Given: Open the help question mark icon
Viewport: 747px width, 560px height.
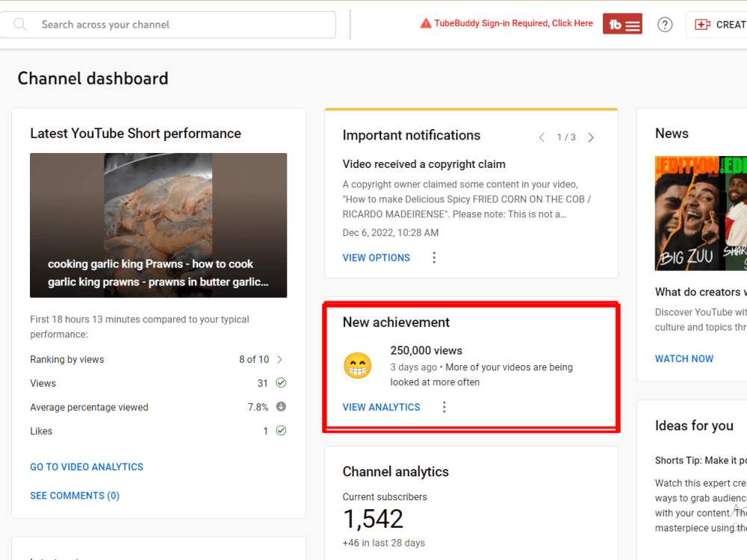Looking at the screenshot, I should 665,24.
